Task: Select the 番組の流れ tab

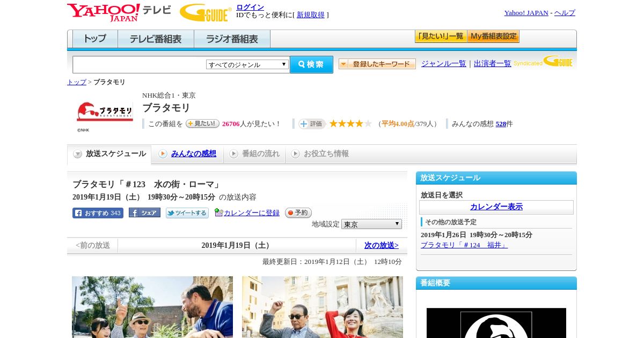Action: point(254,154)
